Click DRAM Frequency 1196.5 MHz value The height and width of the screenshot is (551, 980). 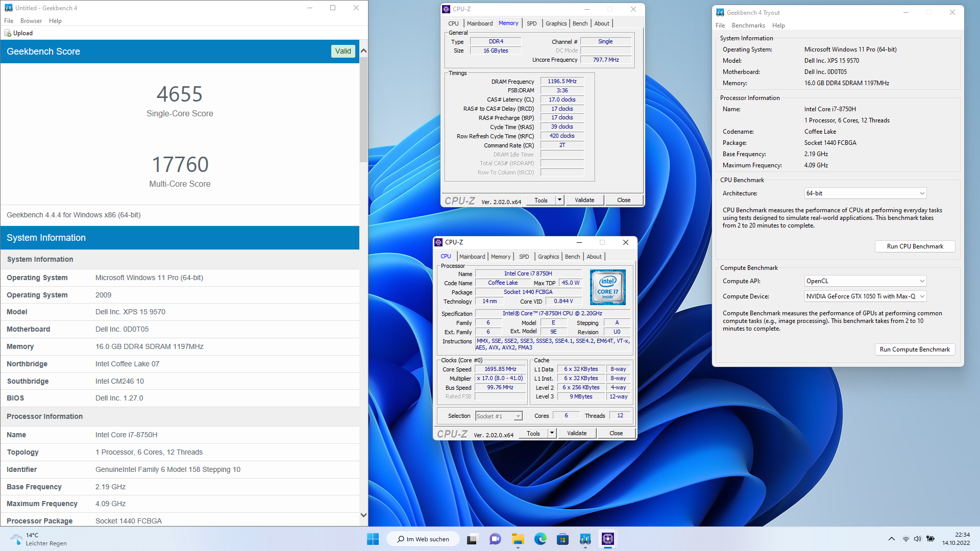[x=562, y=82]
